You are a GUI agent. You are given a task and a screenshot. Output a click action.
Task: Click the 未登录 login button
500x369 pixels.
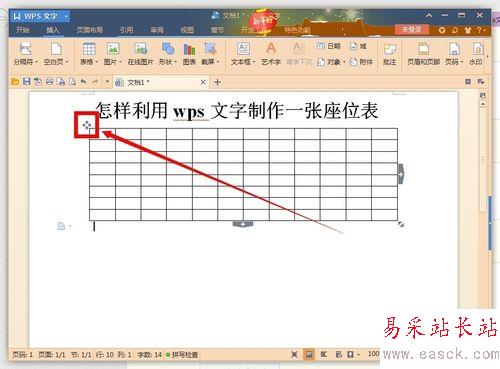coord(412,29)
